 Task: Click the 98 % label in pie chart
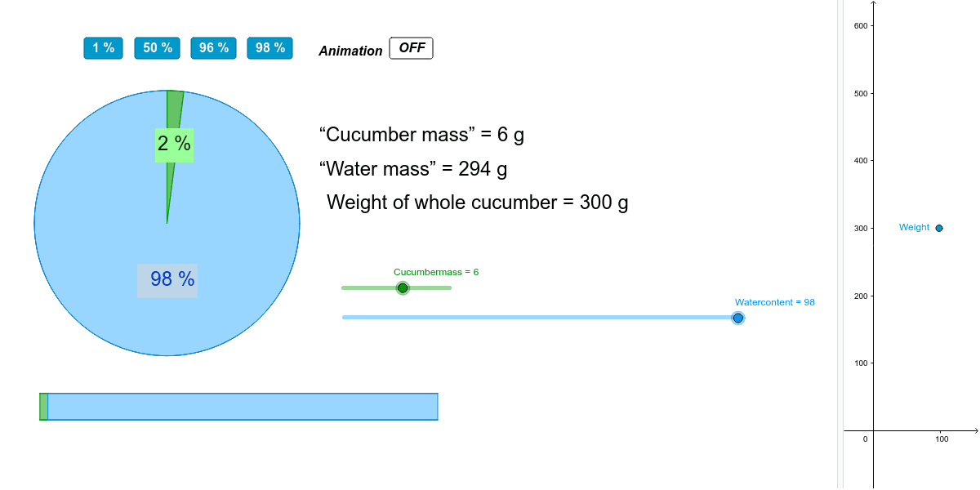click(x=167, y=280)
